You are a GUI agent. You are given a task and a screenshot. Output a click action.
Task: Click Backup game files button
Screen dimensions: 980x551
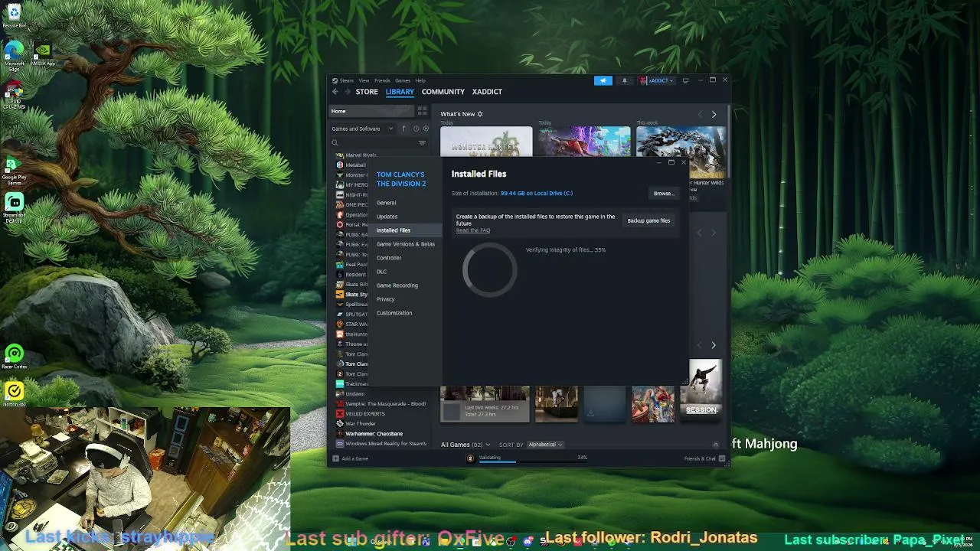(x=648, y=220)
